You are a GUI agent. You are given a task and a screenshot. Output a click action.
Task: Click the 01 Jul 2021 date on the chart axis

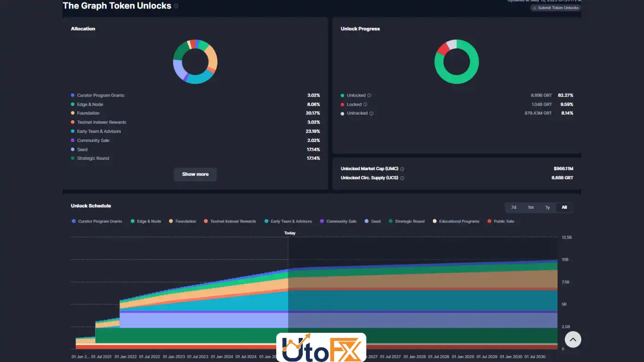101,357
